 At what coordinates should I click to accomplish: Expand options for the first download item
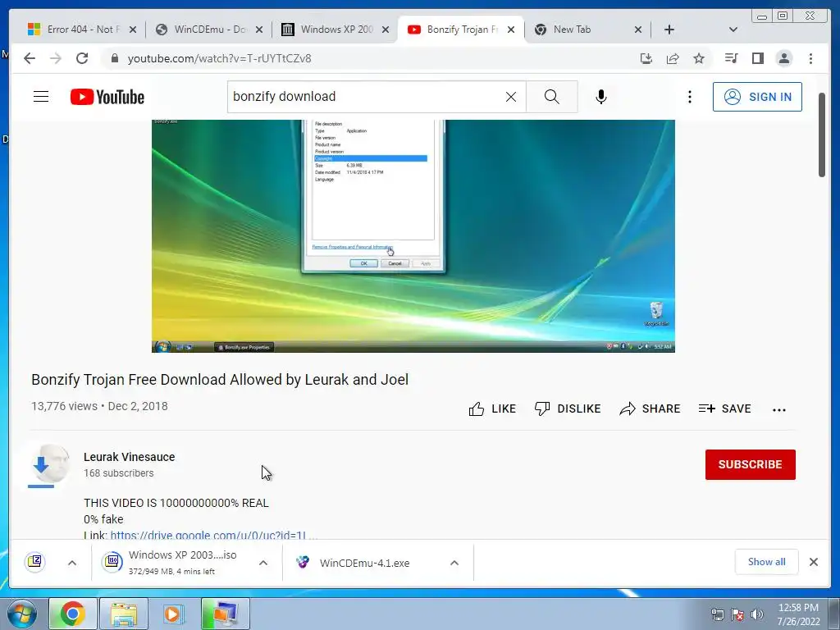click(x=72, y=563)
